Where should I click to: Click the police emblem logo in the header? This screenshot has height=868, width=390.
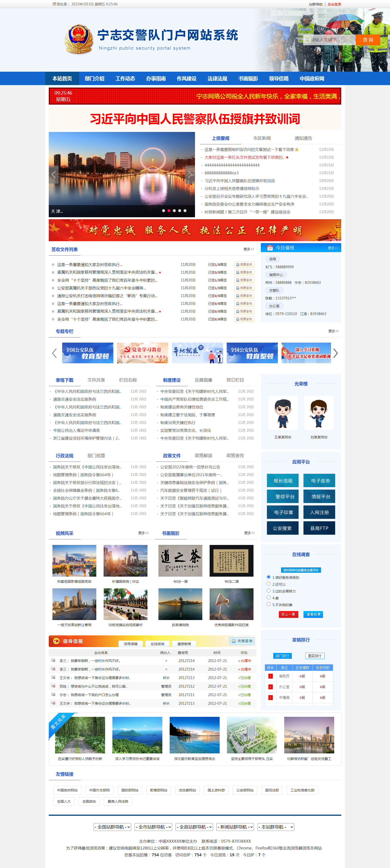pyautogui.click(x=79, y=39)
